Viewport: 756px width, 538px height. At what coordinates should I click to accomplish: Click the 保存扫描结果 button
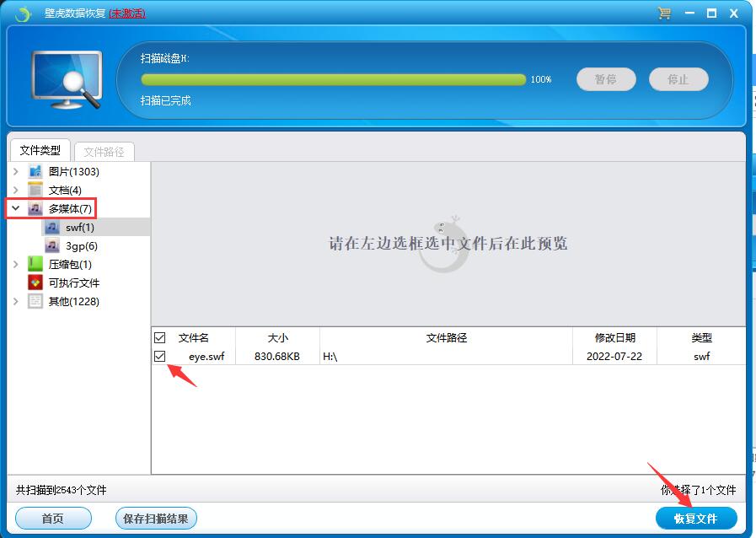point(156,519)
